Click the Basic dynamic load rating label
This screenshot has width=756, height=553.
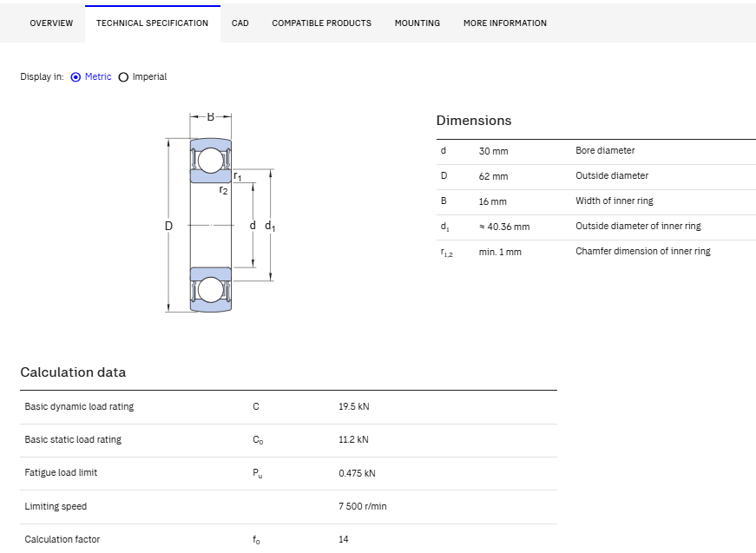click(79, 406)
